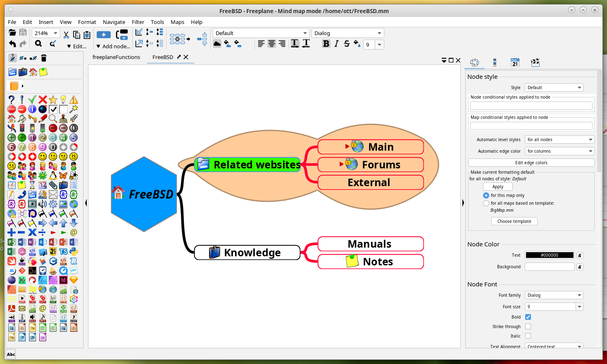Add the empty checkbox icon to the node

click(63, 109)
